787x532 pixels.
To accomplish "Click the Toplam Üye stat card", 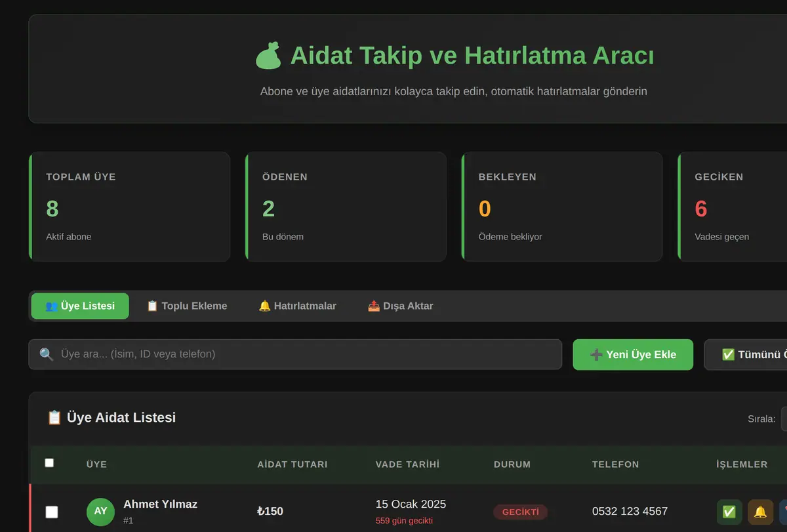I will tap(129, 207).
